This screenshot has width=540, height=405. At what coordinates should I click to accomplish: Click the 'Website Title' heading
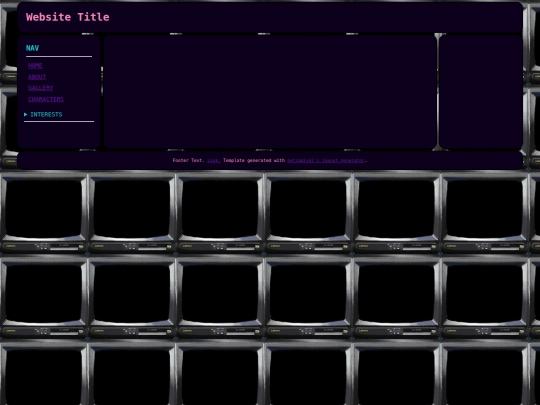pyautogui.click(x=68, y=17)
